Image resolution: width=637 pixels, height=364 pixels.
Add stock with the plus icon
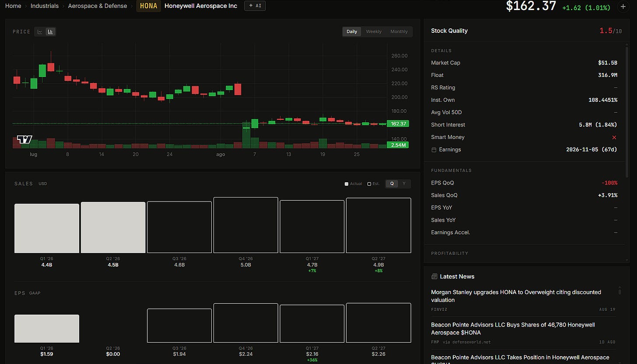(x=623, y=7)
